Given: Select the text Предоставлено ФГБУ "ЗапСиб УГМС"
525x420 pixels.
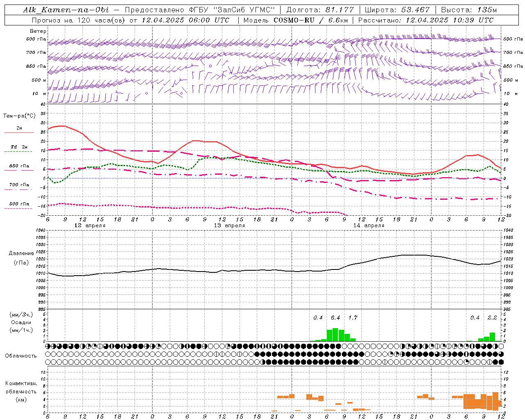Looking at the screenshot, I should (x=200, y=10).
